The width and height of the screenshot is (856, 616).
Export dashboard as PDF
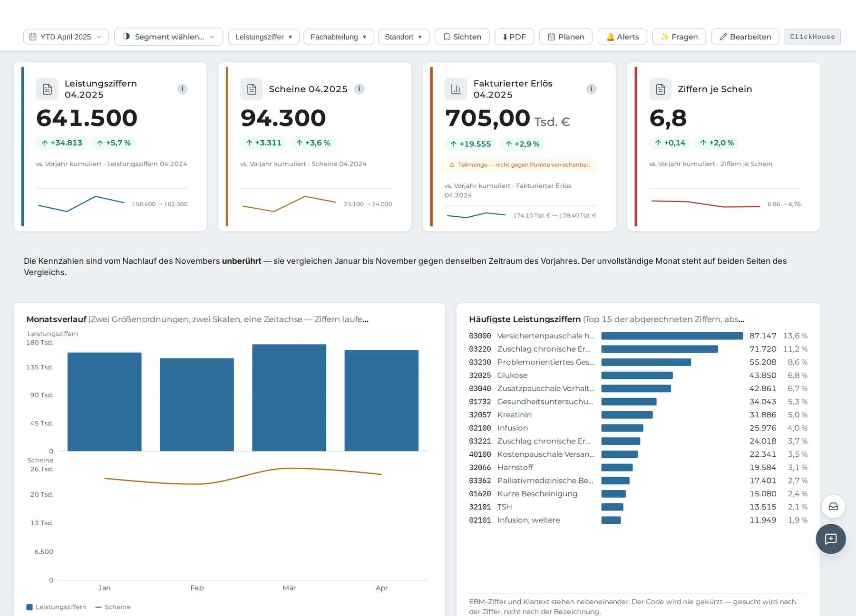coord(514,37)
